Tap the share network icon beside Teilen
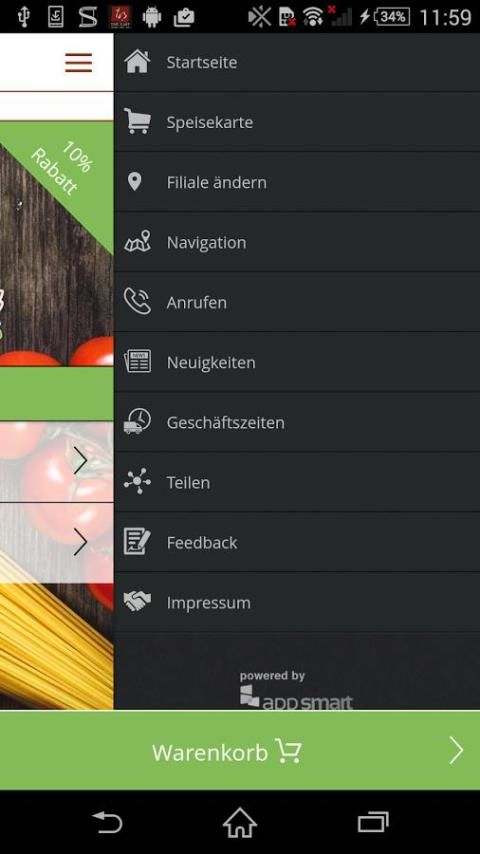This screenshot has width=480, height=854. click(137, 481)
